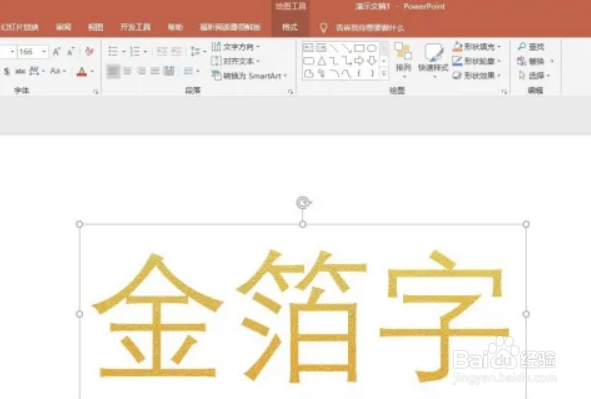Open font size 166 dropdown

pos(44,52)
